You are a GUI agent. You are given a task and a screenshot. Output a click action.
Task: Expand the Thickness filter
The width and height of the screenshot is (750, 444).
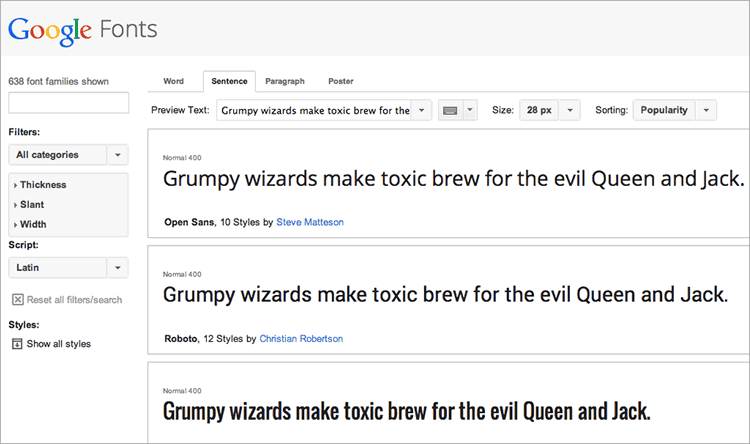(42, 185)
